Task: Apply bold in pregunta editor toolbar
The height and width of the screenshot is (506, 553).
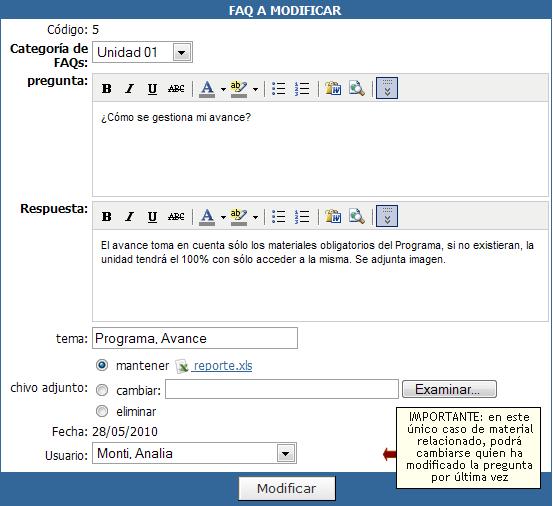Action: point(107,88)
